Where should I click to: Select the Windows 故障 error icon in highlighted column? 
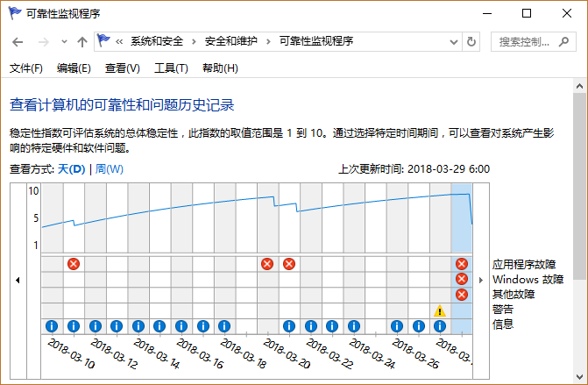(x=462, y=279)
